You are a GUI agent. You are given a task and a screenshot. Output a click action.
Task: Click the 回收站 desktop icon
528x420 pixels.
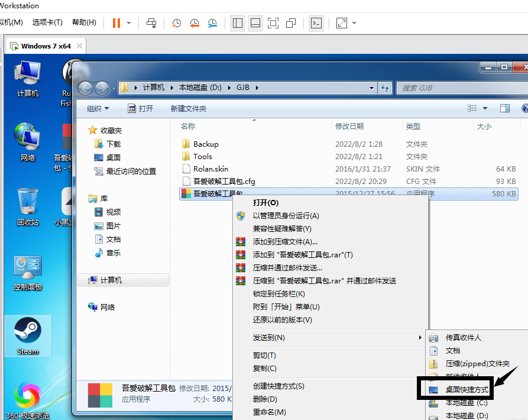pos(28,208)
